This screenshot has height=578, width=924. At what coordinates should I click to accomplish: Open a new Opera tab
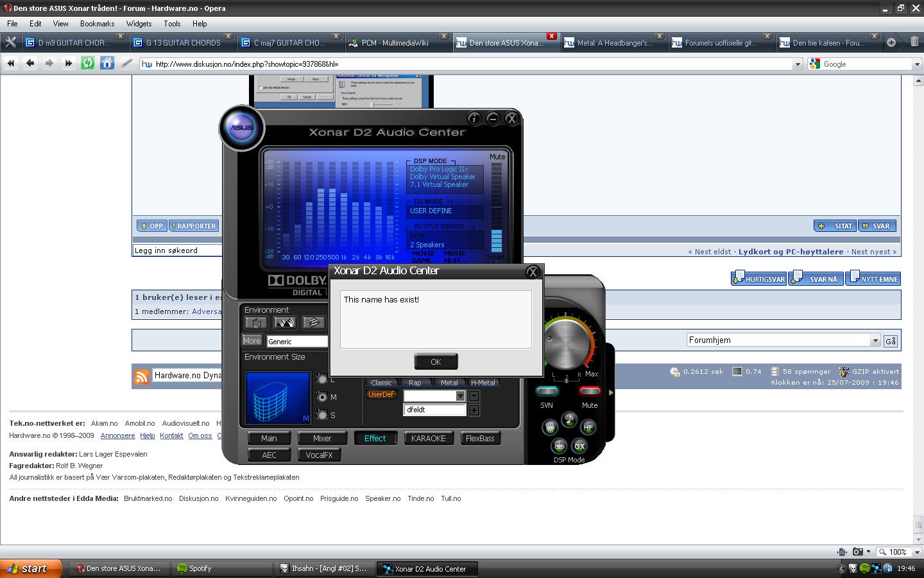(891, 42)
